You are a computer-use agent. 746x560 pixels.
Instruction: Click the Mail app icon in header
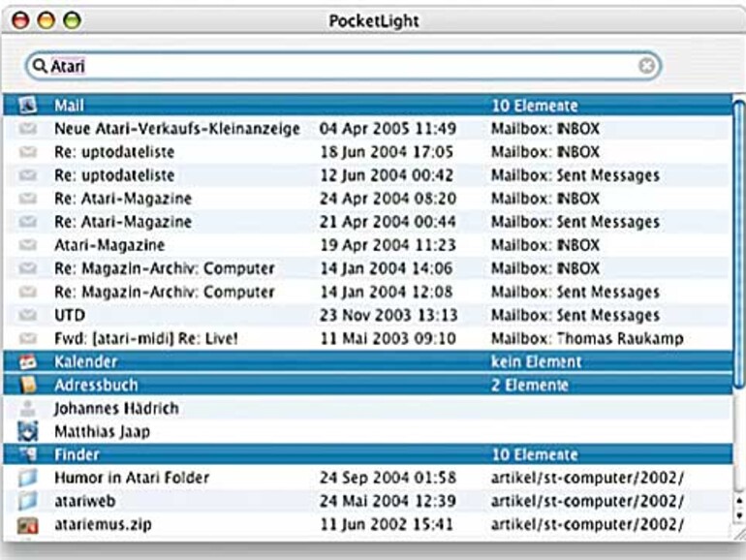click(27, 106)
